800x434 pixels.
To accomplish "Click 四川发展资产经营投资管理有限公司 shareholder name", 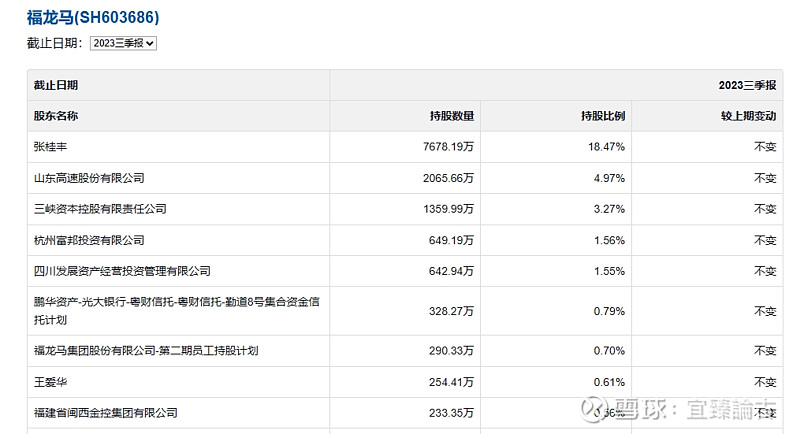I will tap(122, 271).
